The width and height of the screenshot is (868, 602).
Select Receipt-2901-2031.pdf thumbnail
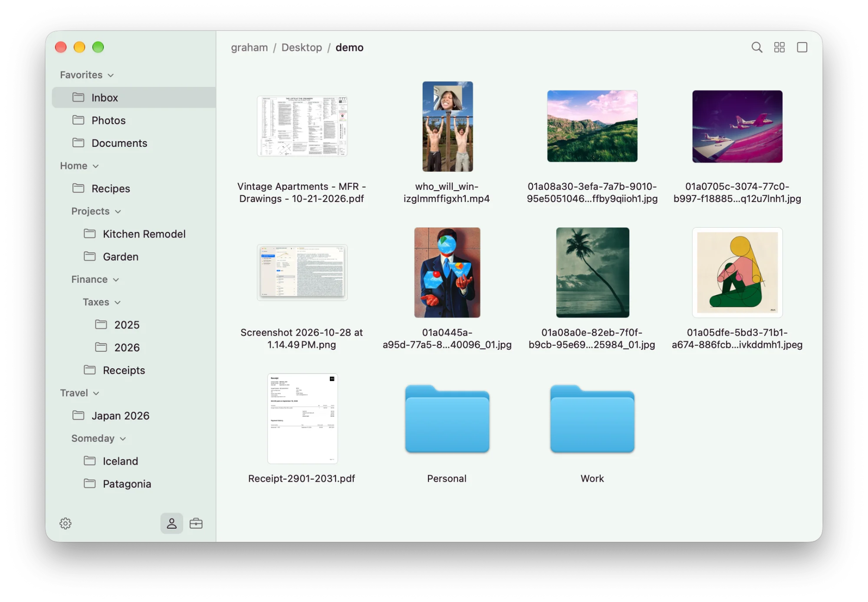tap(302, 418)
